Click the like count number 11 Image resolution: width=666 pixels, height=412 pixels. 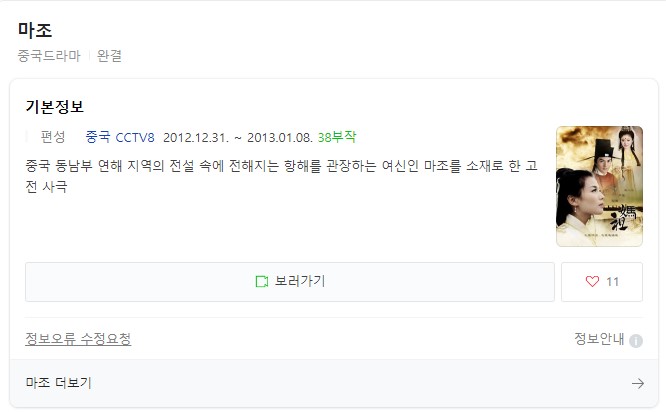pos(612,282)
